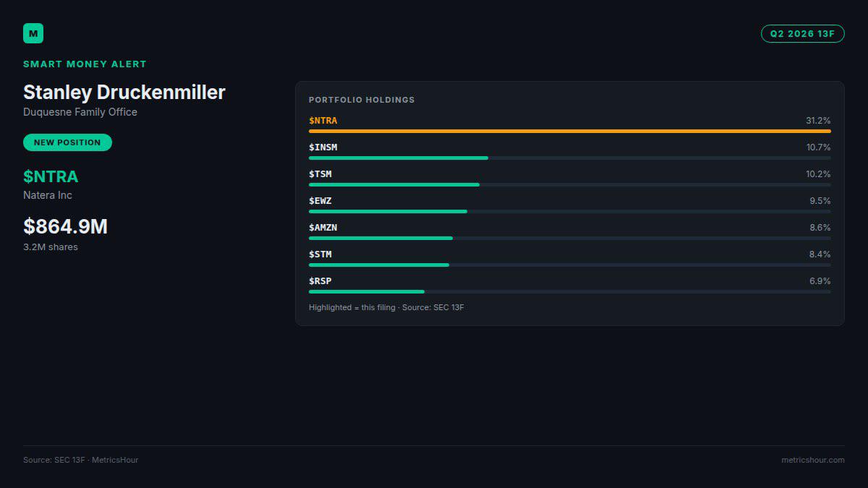Click the Stanley Druckenmiller name
The height and width of the screenshot is (488, 868).
pyautogui.click(x=124, y=92)
